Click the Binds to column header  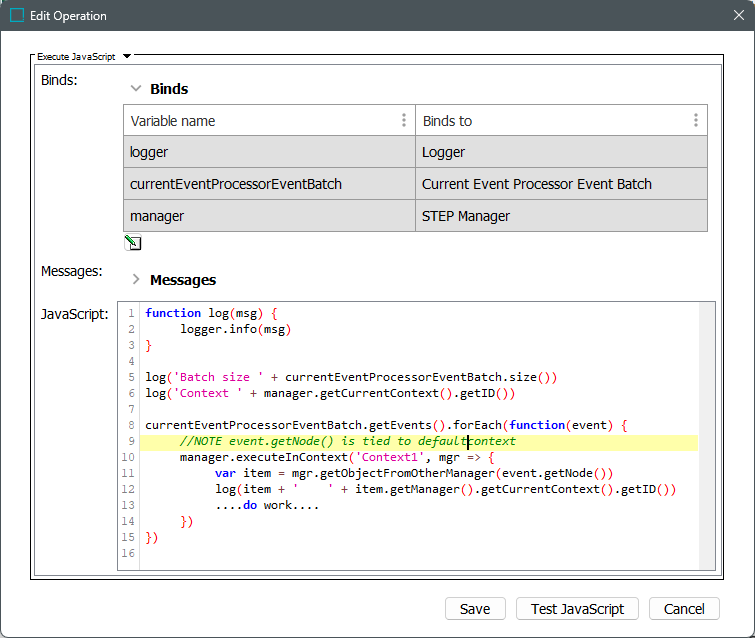(550, 121)
